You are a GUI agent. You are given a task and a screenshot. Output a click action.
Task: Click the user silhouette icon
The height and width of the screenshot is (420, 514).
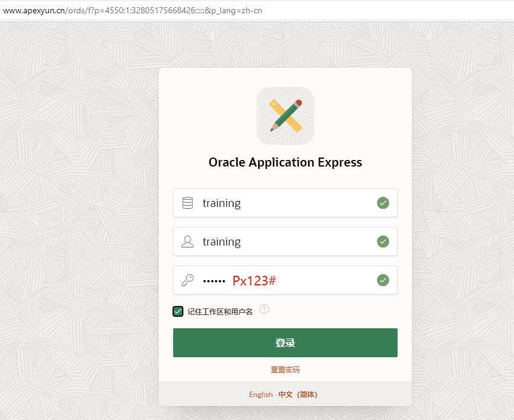(x=188, y=241)
